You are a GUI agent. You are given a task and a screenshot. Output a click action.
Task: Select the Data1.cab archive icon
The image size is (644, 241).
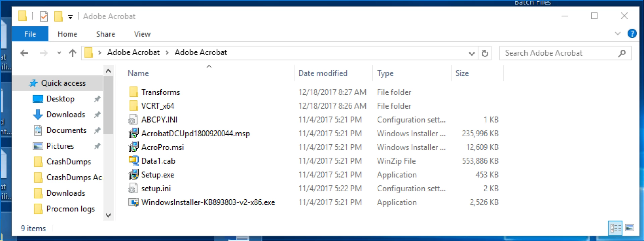pos(133,161)
